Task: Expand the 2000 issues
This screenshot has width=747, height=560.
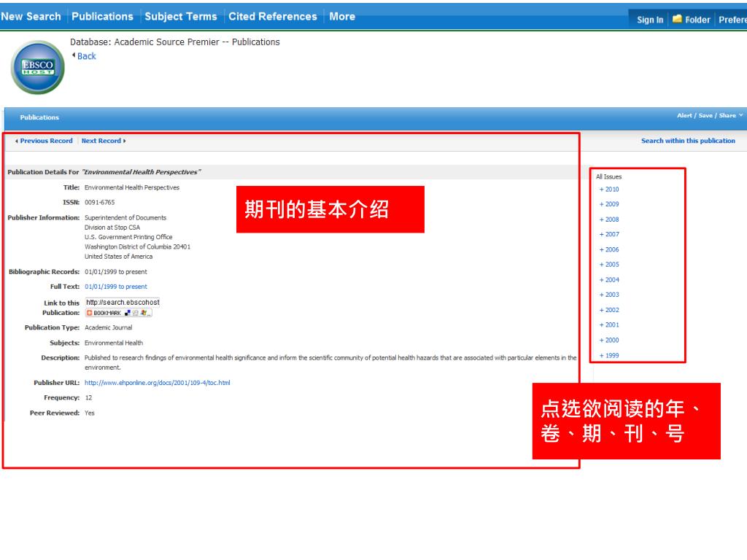Action: (x=609, y=340)
